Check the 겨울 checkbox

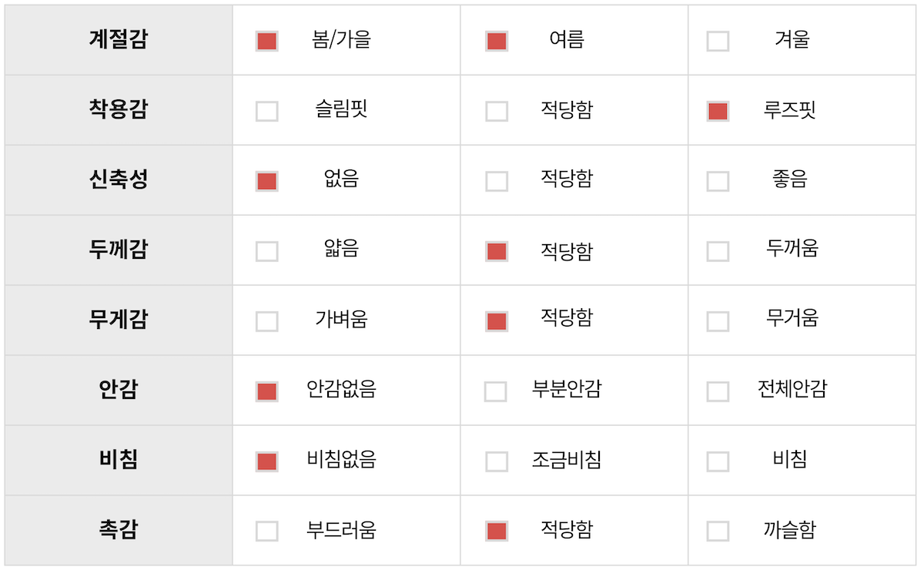(718, 41)
